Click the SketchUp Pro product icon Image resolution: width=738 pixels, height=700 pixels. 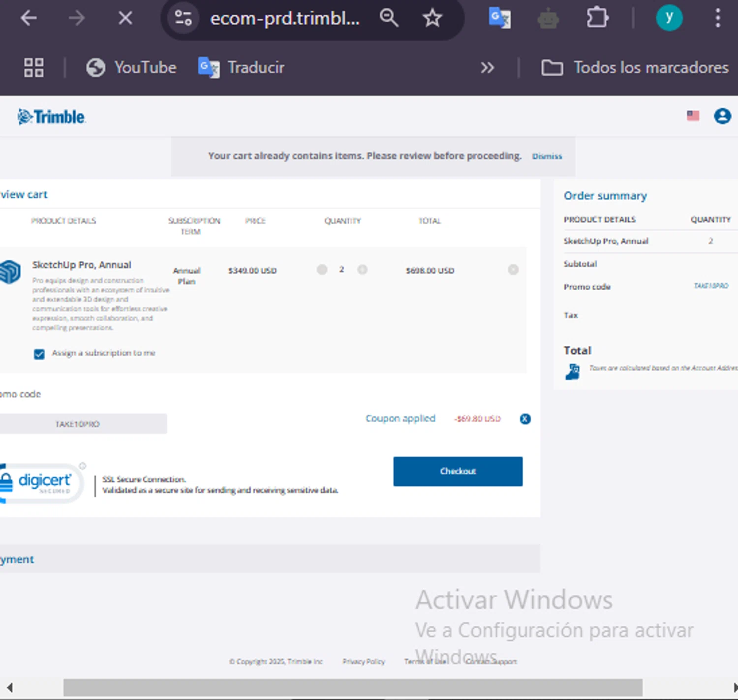click(x=10, y=272)
